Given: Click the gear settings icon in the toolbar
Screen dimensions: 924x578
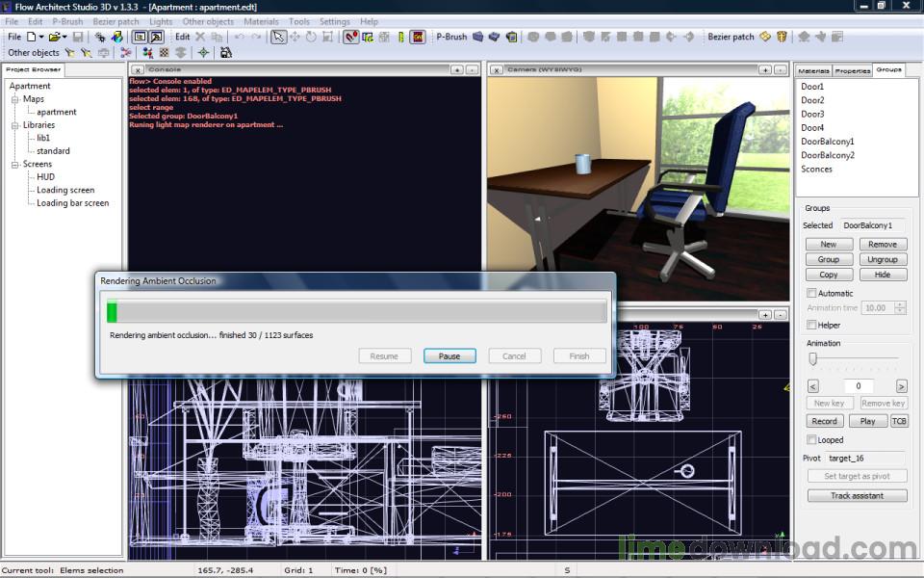Looking at the screenshot, I should pyautogui.click(x=100, y=37).
